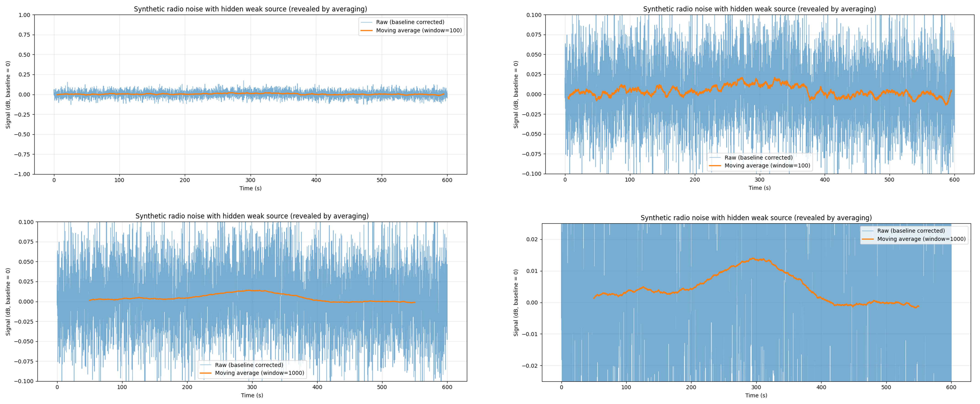Click the 300 x-axis tick in bottom-right plot
The height and width of the screenshot is (404, 980).
[x=756, y=387]
